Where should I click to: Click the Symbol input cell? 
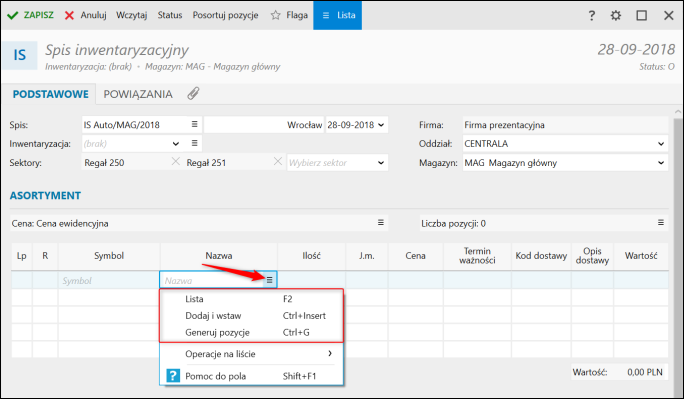[x=109, y=280]
